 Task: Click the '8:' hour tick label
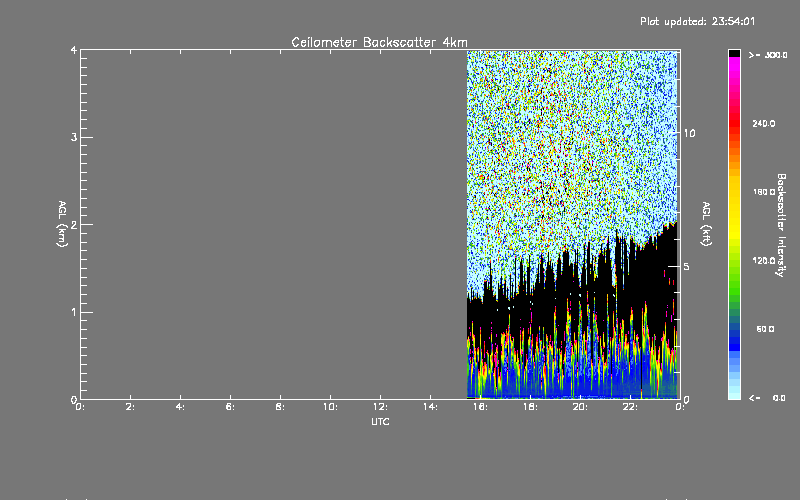click(280, 407)
